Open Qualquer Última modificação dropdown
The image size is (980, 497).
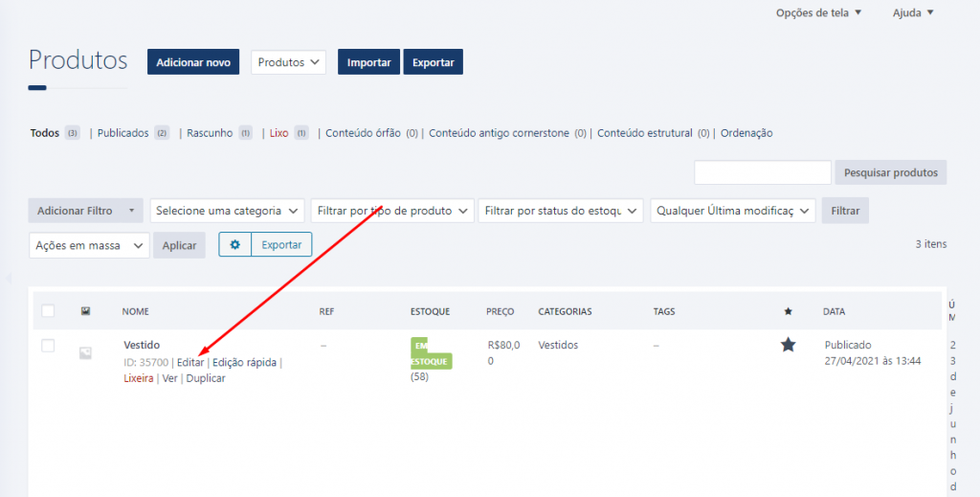pos(733,211)
